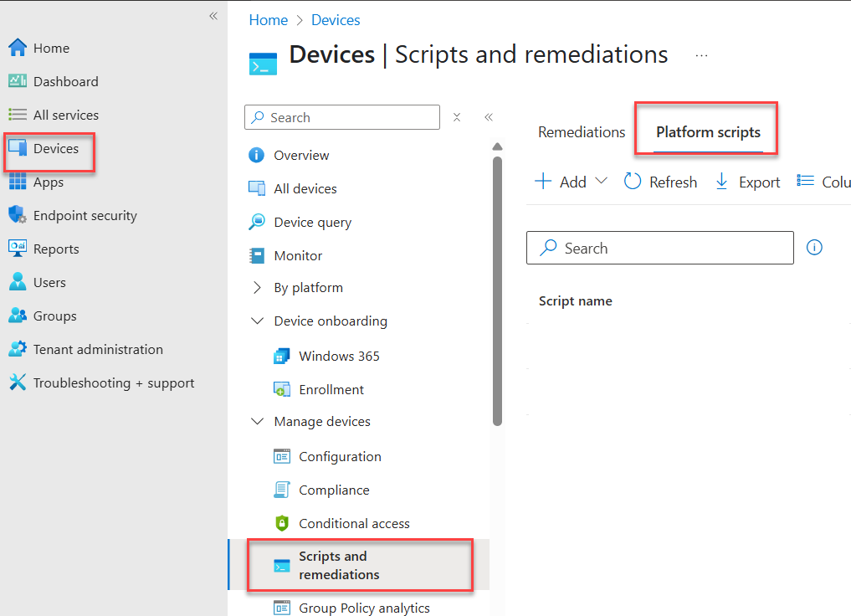Click the scripts Search field
This screenshot has height=616, width=851.
pos(660,248)
